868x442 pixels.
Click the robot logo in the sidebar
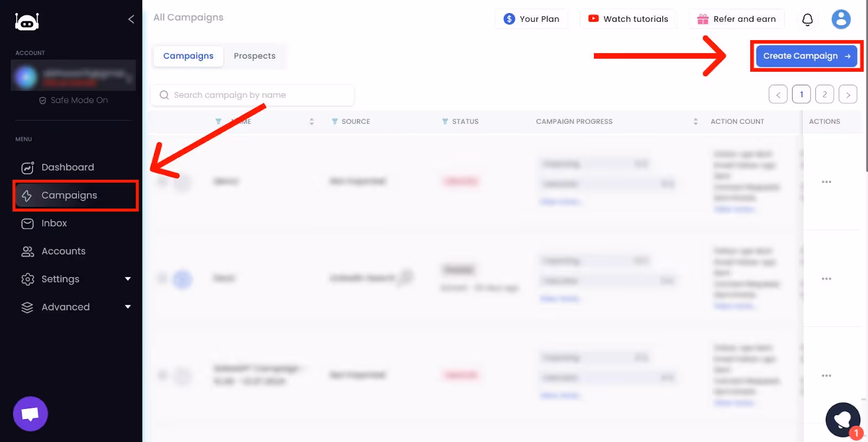[x=27, y=21]
